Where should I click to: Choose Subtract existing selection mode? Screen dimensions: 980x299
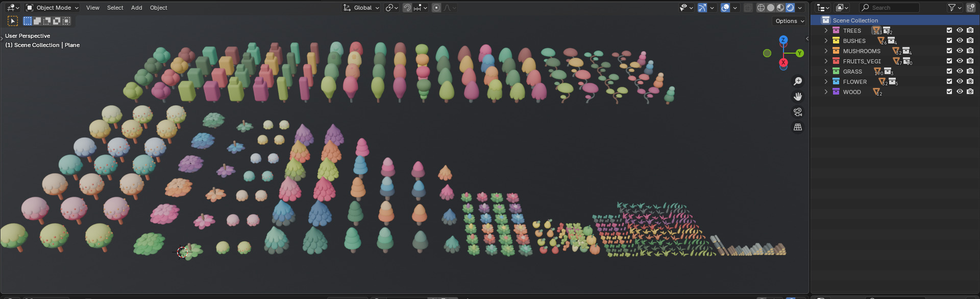[47, 21]
